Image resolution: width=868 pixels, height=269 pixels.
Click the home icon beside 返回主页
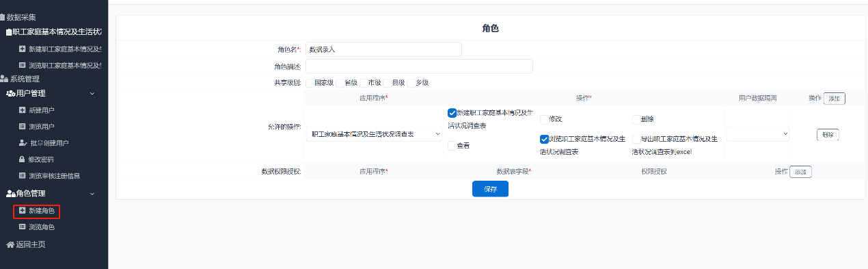click(x=10, y=244)
